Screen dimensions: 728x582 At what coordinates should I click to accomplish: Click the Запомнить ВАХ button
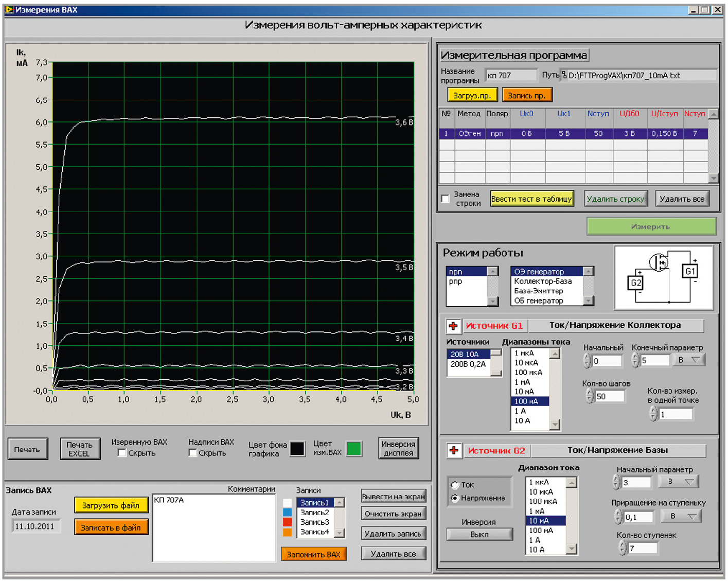(314, 554)
